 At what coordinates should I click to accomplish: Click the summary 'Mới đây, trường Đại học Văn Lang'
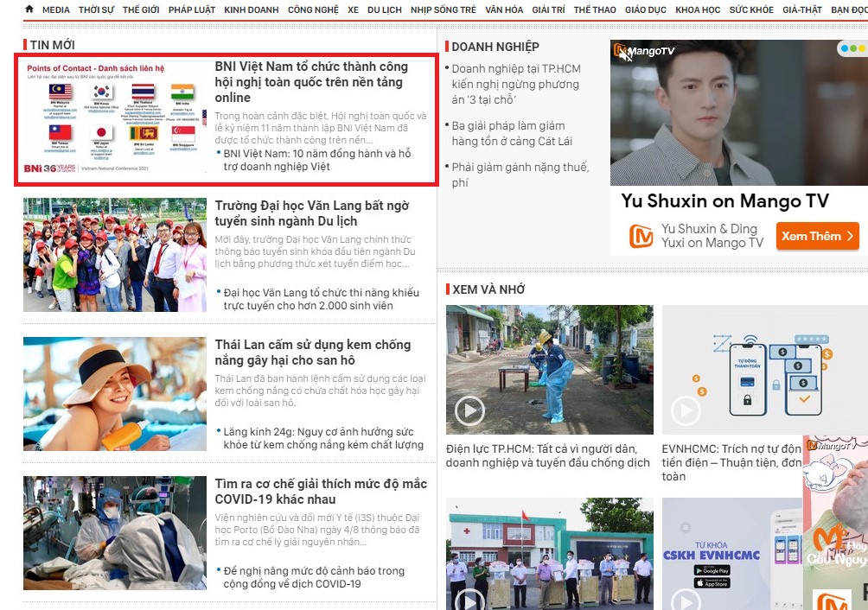coord(315,251)
